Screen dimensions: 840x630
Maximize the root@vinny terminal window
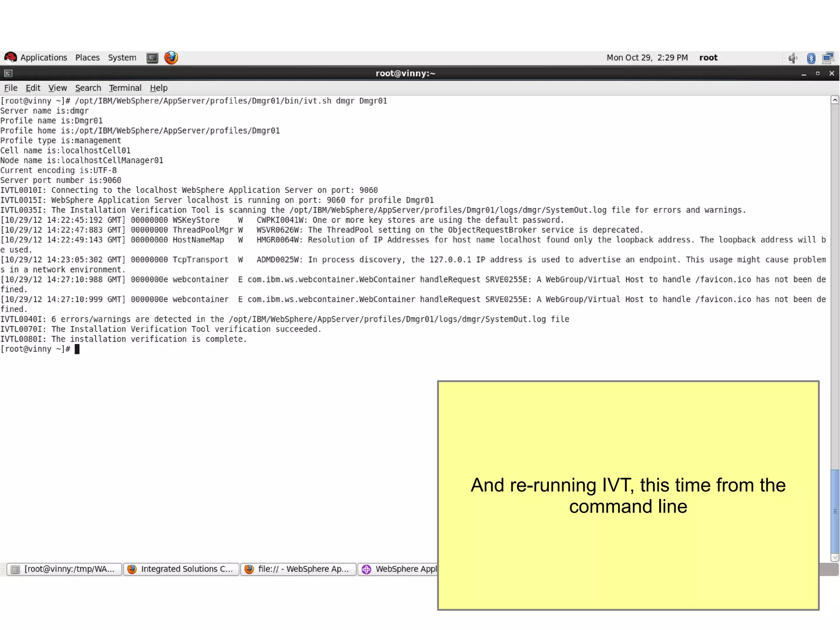(817, 73)
